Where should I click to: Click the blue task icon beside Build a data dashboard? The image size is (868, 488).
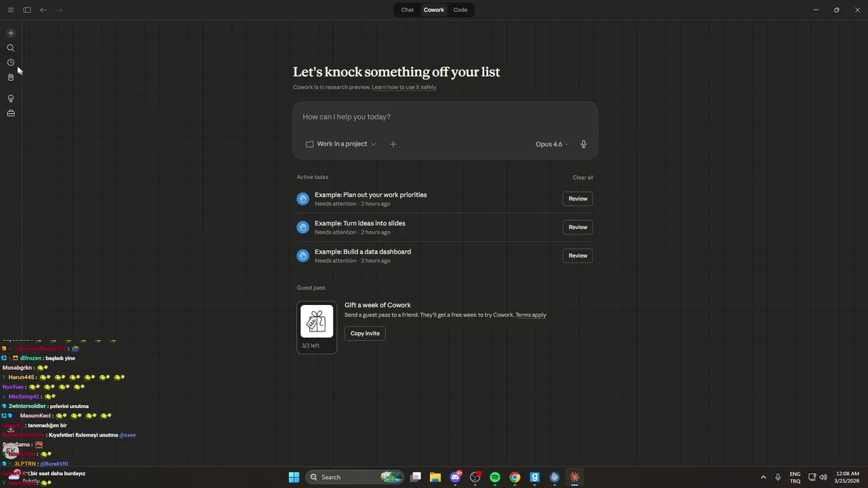303,256
